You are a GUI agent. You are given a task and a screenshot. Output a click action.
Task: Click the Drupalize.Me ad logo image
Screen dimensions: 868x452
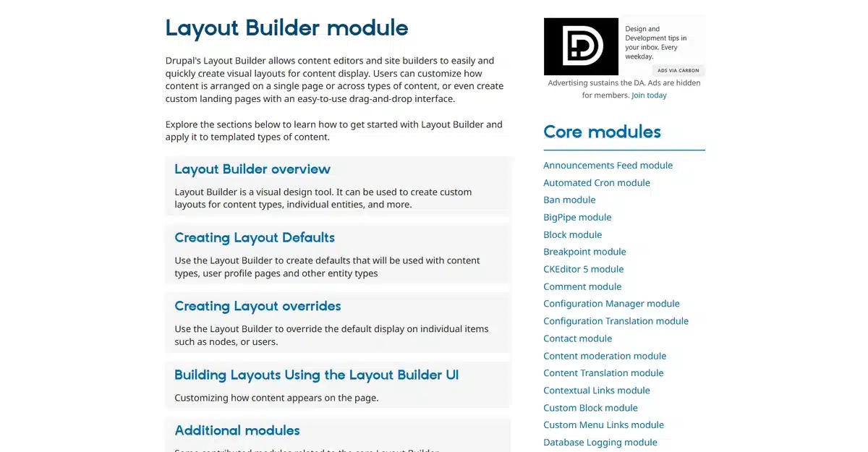[x=581, y=46]
